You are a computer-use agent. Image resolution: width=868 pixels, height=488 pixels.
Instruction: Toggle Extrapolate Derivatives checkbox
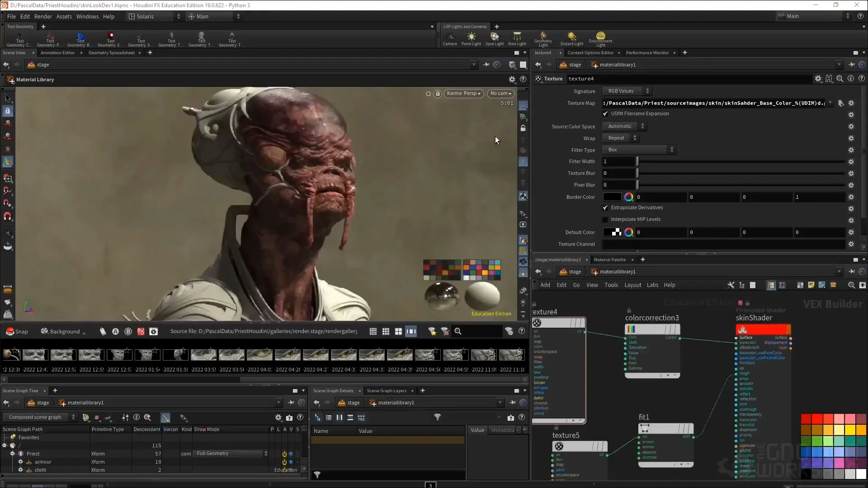(605, 208)
